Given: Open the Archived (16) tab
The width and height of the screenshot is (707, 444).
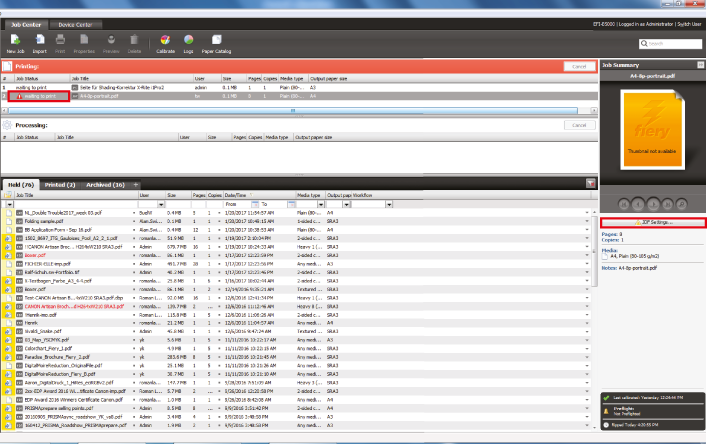Looking at the screenshot, I should 105,184.
